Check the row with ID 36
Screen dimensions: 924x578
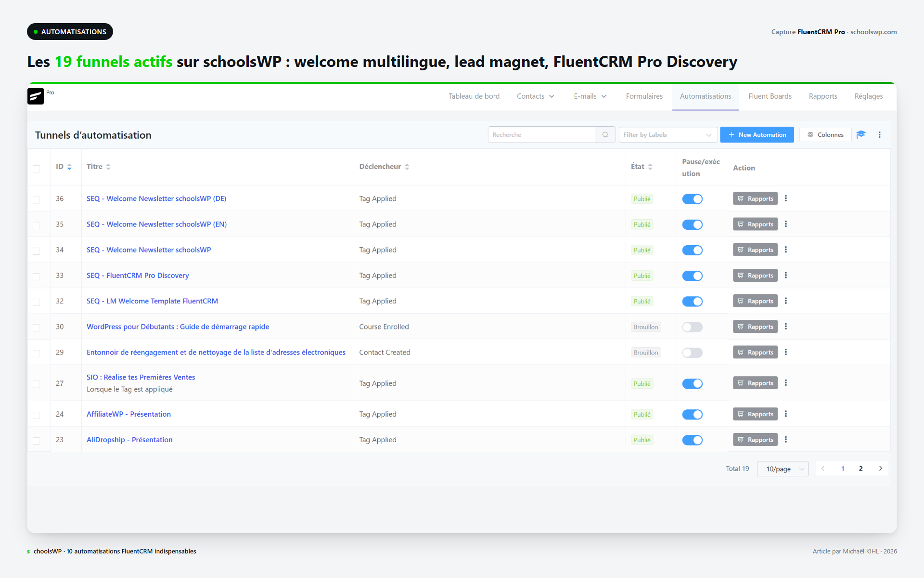[x=37, y=199]
